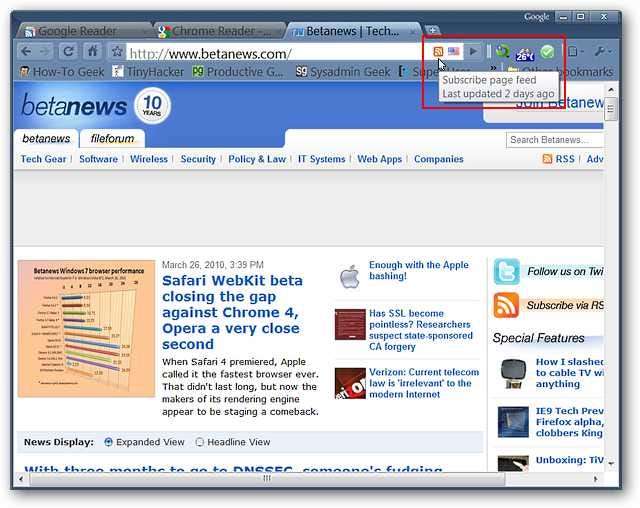Click the large orange RSS icon
The image size is (640, 508).
click(507, 305)
